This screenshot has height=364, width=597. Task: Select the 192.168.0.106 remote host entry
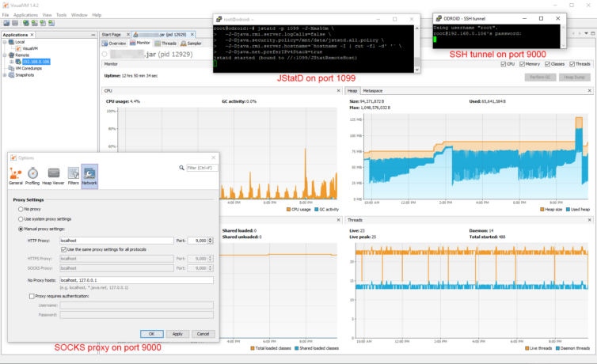(36, 62)
